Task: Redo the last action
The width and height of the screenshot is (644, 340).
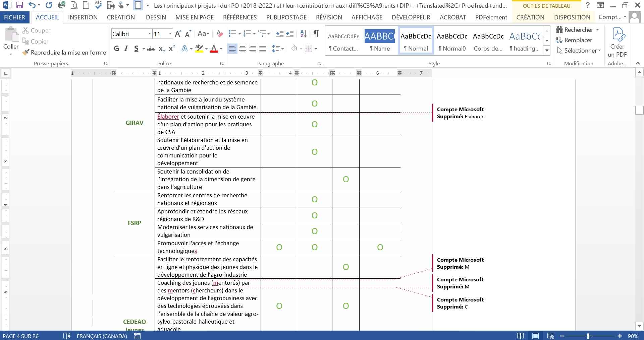Action: pos(49,5)
